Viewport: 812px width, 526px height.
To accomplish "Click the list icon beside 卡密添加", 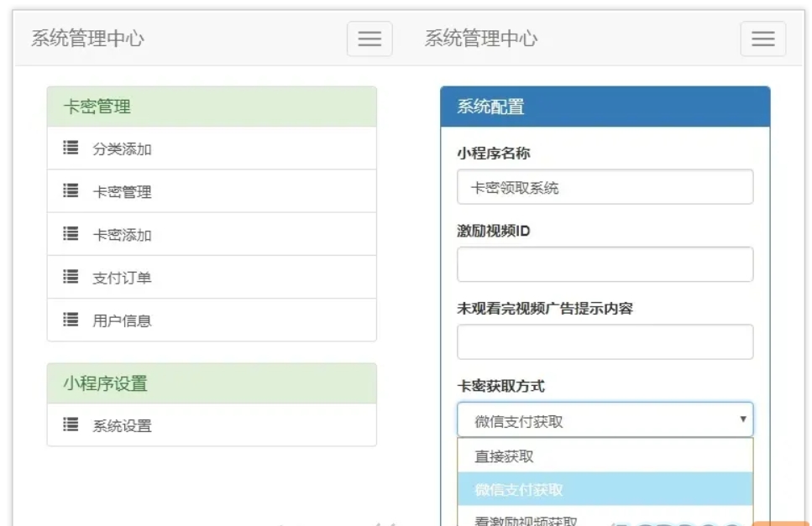I will pos(71,234).
